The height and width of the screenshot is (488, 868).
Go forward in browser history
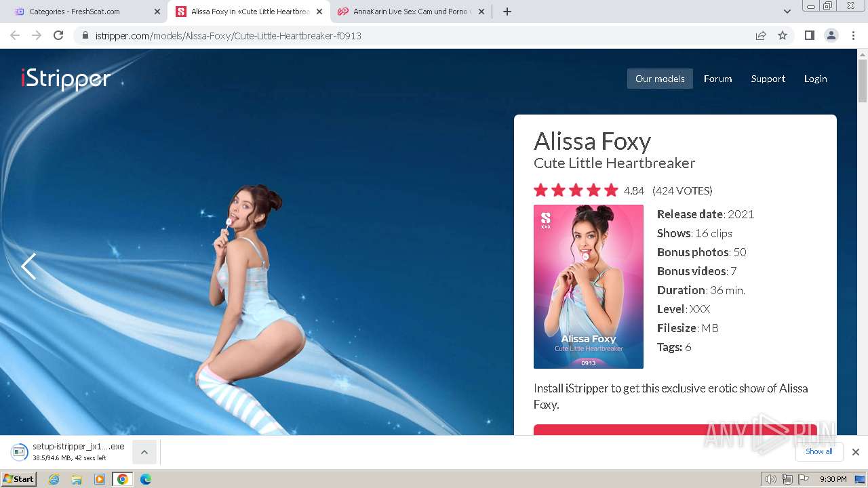tap(37, 35)
